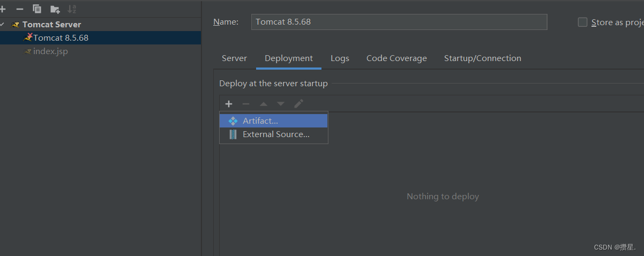This screenshot has width=644, height=256.
Task: Click the External Source archive icon
Action: [x=233, y=134]
